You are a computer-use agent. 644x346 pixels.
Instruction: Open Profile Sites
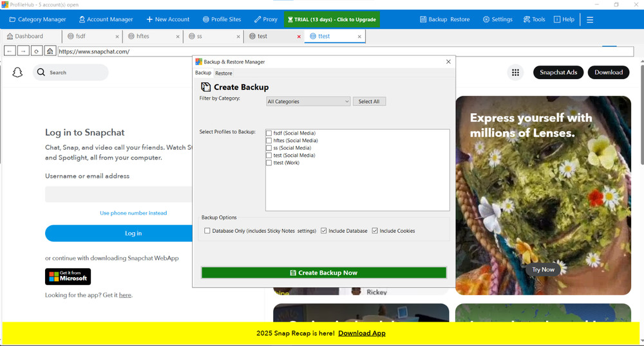[x=222, y=19]
